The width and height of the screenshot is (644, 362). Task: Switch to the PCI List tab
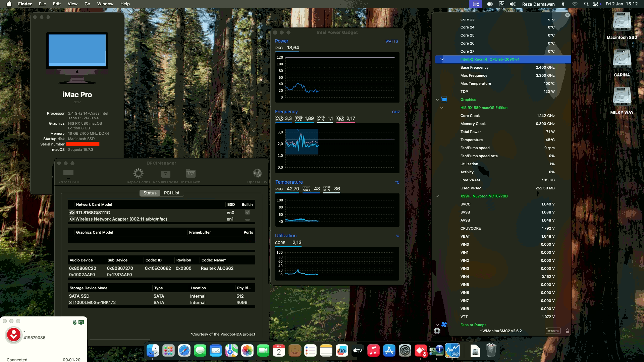[171, 193]
